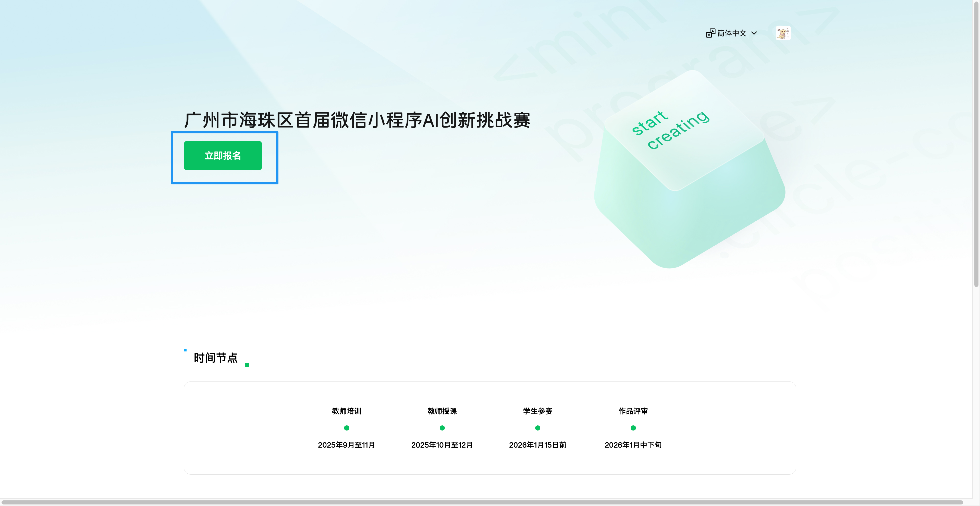This screenshot has width=980, height=506.
Task: Click the 教师培训 stage label
Action: (x=346, y=411)
